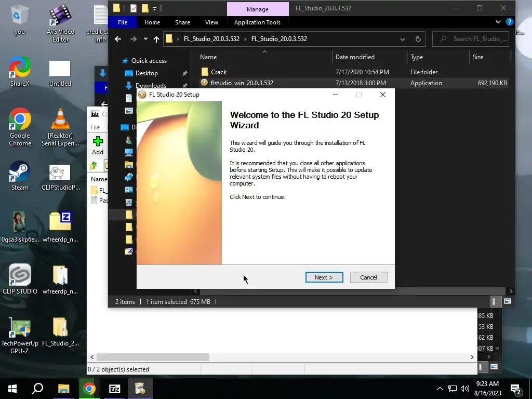The image size is (532, 399).
Task: Click first FL_Studio_20.0.3.532 breadcrumb segment
Action: point(211,39)
